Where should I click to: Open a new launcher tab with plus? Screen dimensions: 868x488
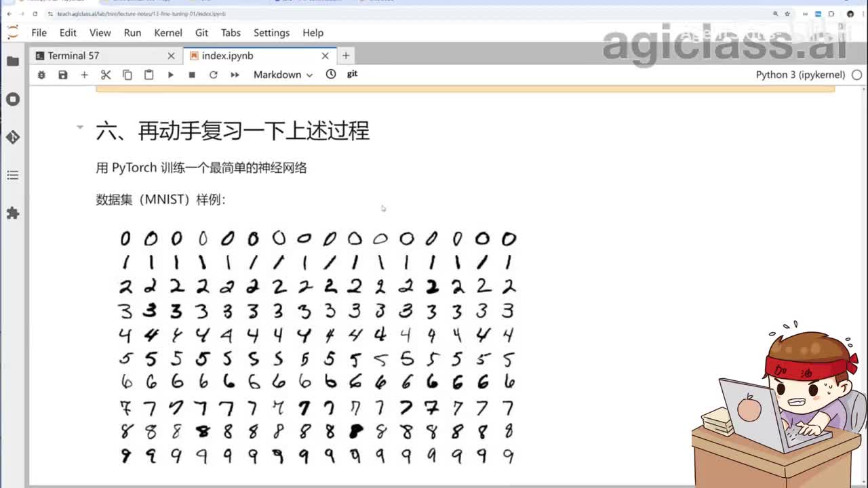pyautogui.click(x=346, y=56)
